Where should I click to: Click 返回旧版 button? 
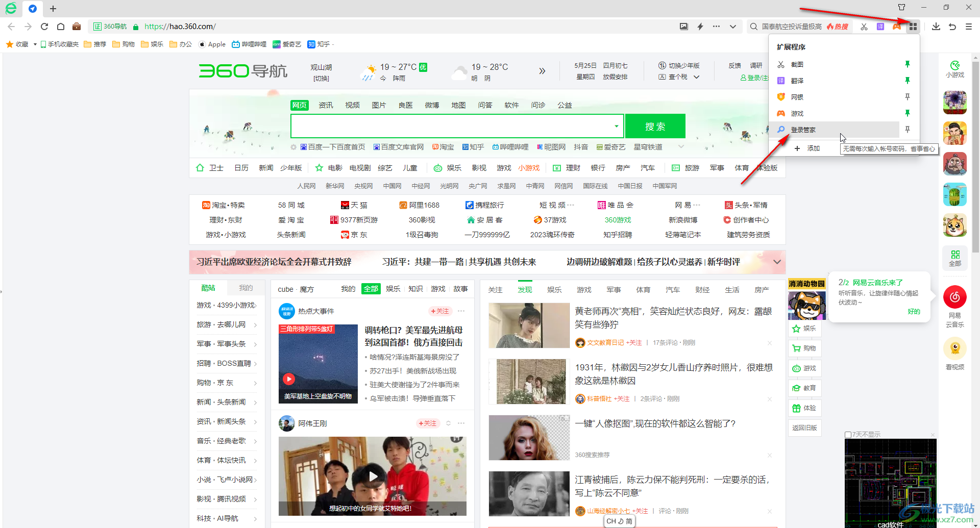(x=804, y=428)
